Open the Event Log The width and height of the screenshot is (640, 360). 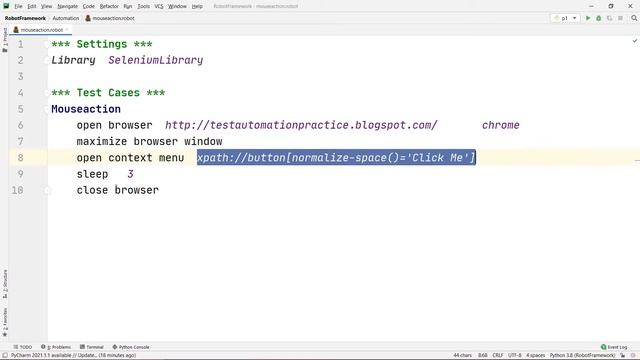coord(614,347)
